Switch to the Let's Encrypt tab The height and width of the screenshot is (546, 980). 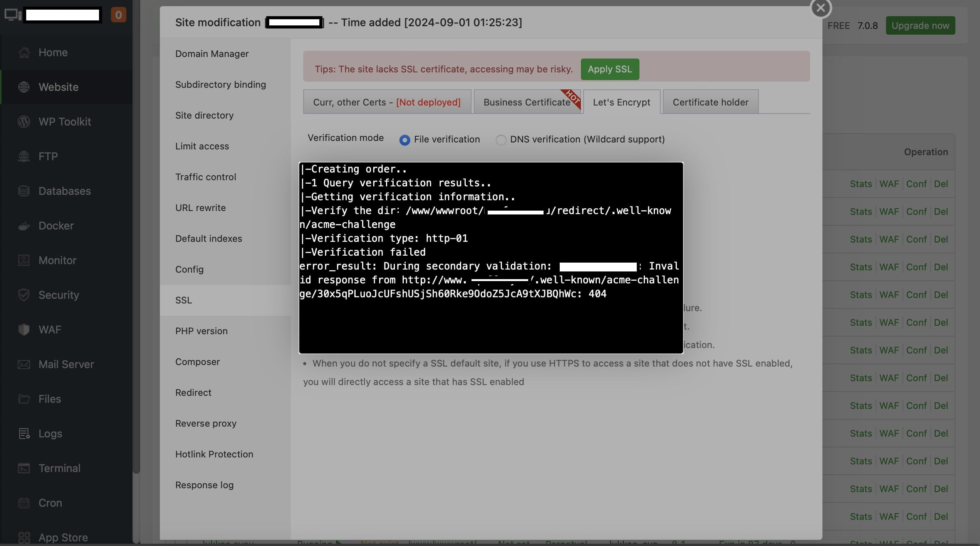point(621,102)
